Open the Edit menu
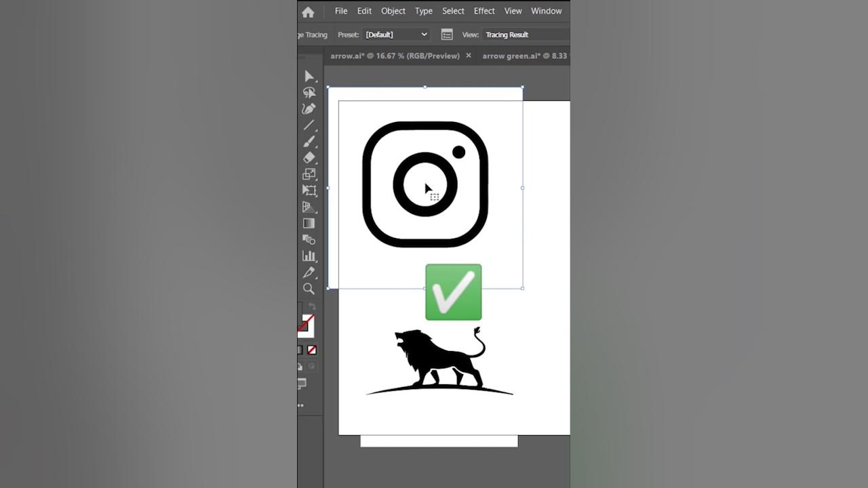Viewport: 868px width, 488px height. 365,11
